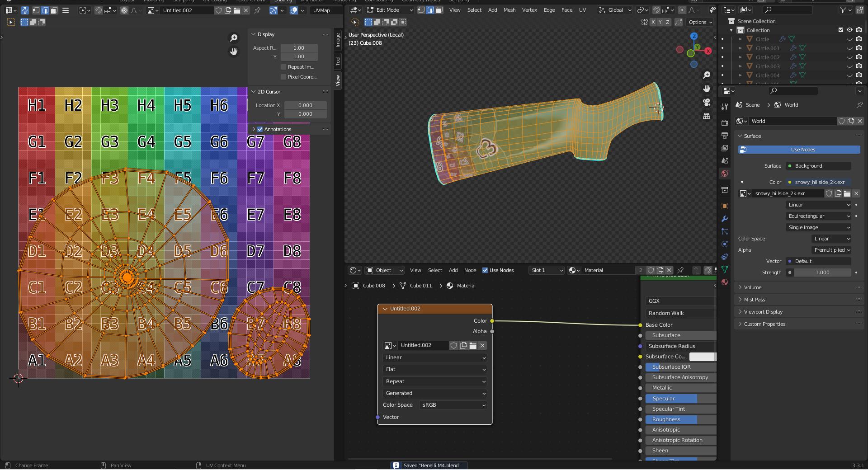Screen dimensions: 868x470
Task: Open the Options dropdown in viewport
Action: click(700, 22)
